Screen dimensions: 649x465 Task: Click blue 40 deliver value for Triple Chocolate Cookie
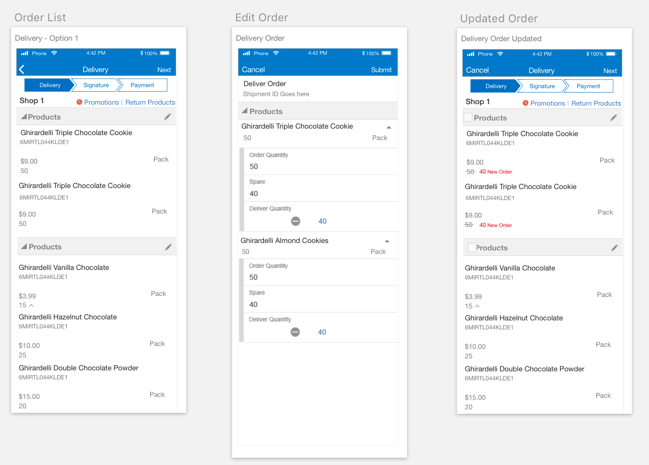point(322,221)
